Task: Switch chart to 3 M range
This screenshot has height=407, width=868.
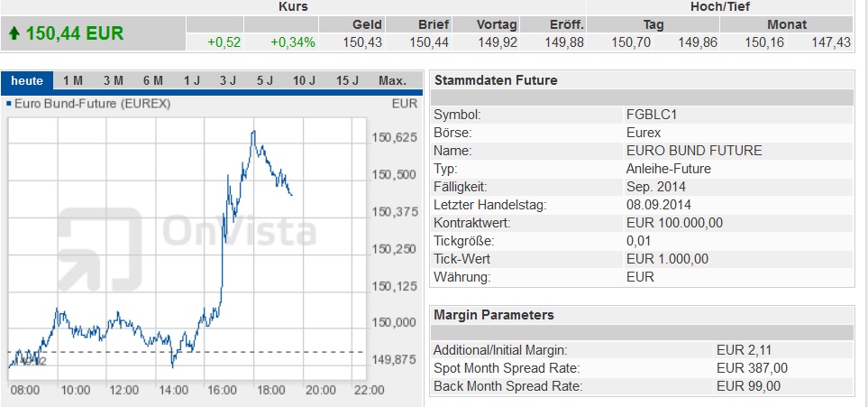Action: point(113,81)
